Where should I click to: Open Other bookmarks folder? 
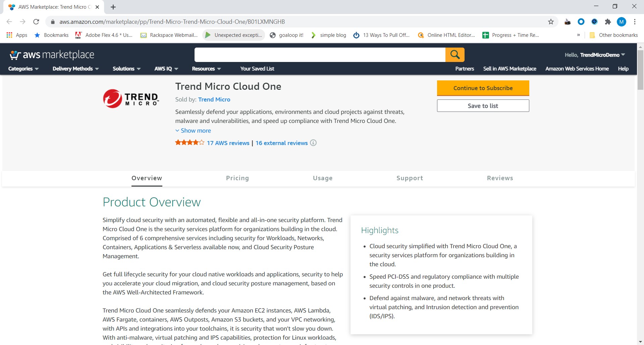[614, 35]
